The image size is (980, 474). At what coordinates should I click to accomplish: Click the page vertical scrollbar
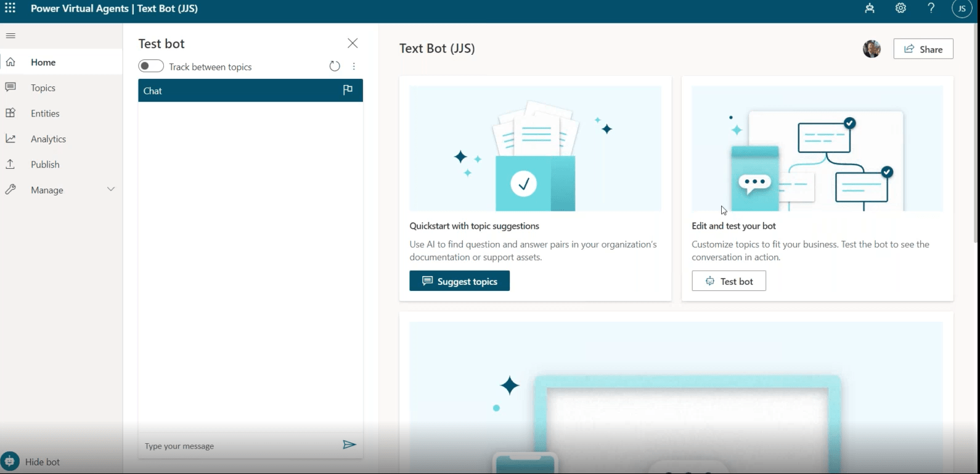coord(976,133)
